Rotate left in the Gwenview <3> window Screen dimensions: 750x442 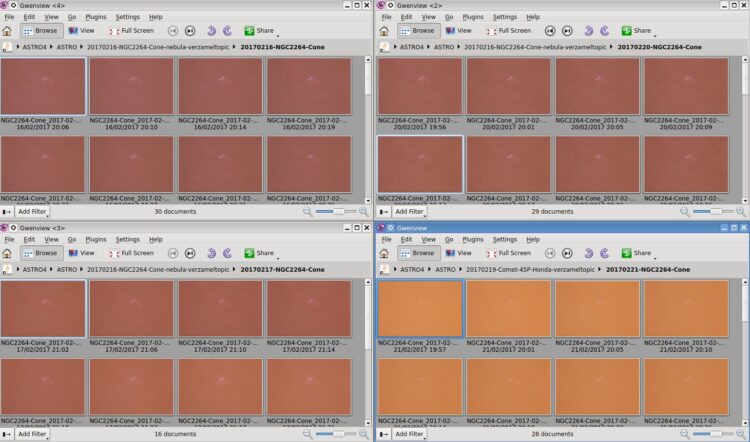(x=211, y=253)
